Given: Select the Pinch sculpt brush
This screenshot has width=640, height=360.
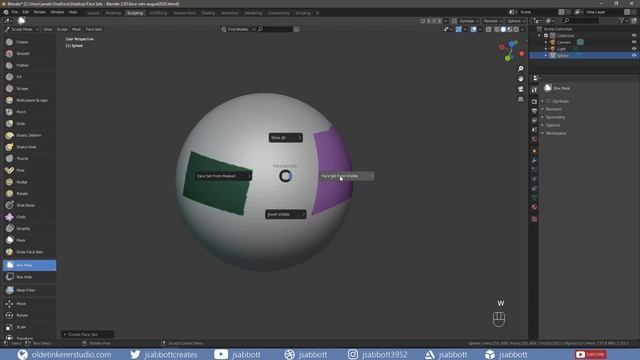Looking at the screenshot, I should [x=29, y=112].
